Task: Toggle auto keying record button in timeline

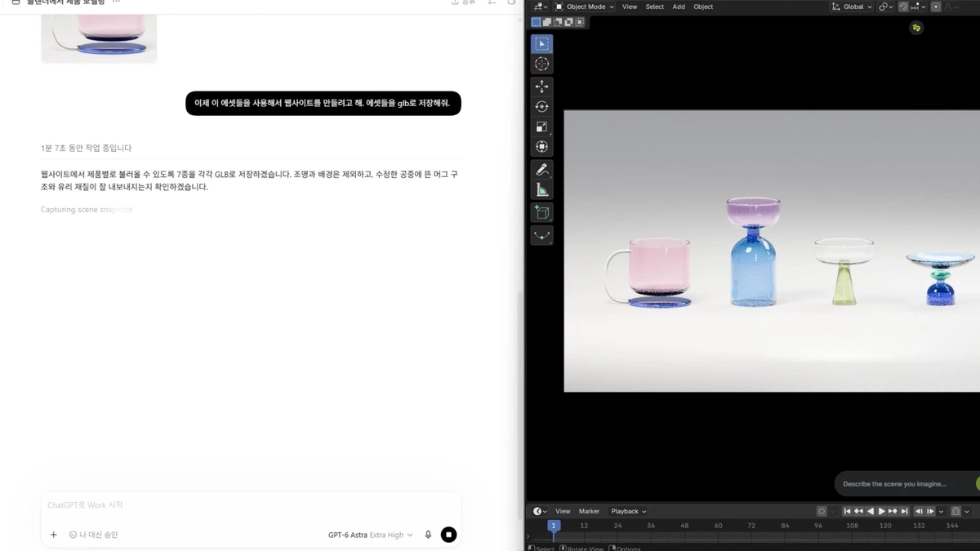Action: (x=822, y=511)
